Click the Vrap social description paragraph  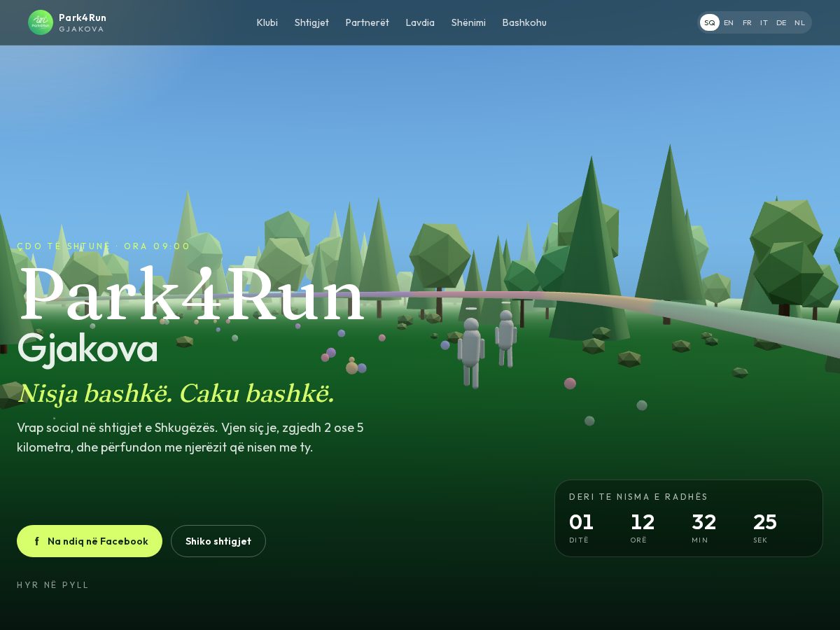[x=190, y=437]
